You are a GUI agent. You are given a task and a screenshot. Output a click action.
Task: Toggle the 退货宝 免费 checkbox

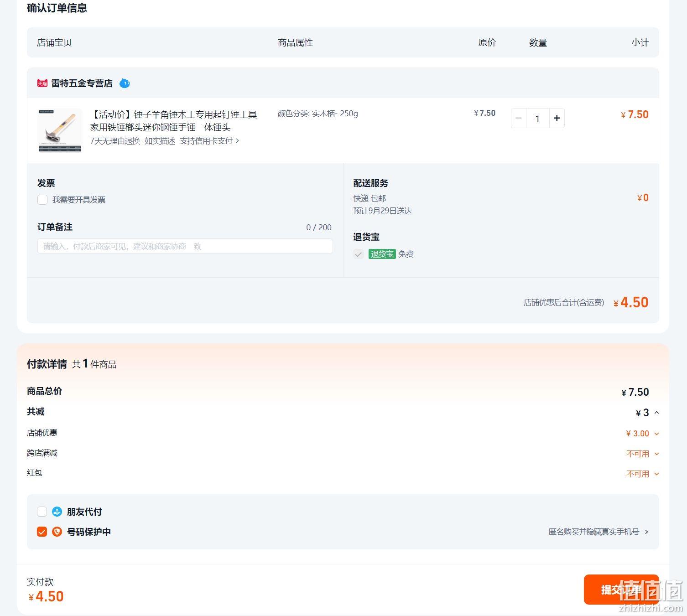(x=359, y=254)
